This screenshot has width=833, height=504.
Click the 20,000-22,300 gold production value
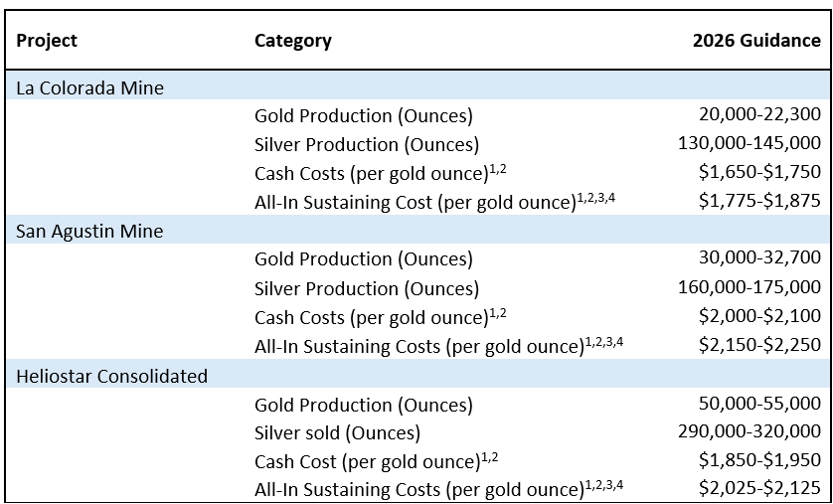[x=759, y=114]
